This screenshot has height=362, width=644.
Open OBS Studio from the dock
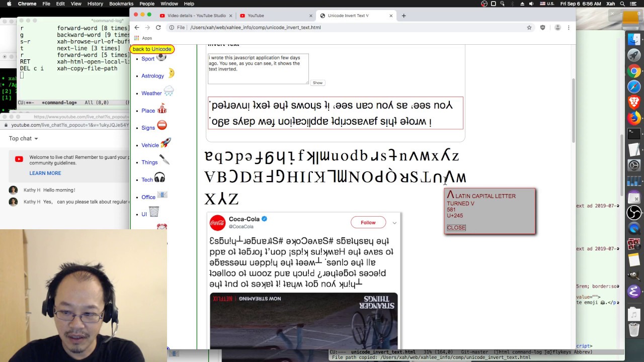click(634, 212)
